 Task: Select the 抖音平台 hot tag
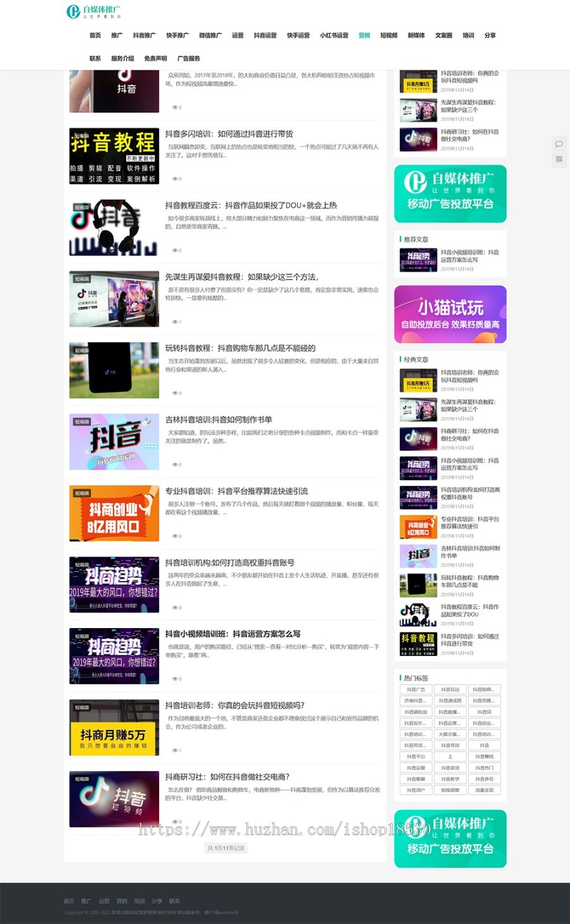pos(416,757)
